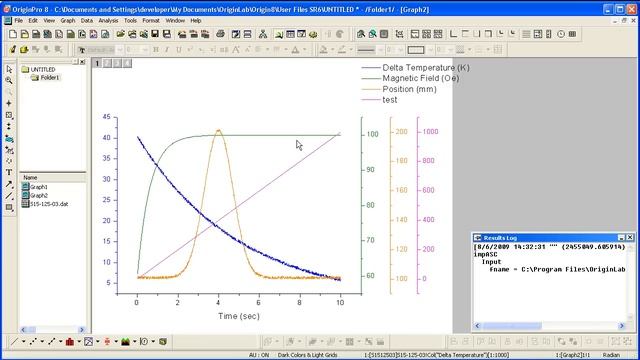Open the Format menu
Viewport: 640px width, 360px height.
coord(151,20)
